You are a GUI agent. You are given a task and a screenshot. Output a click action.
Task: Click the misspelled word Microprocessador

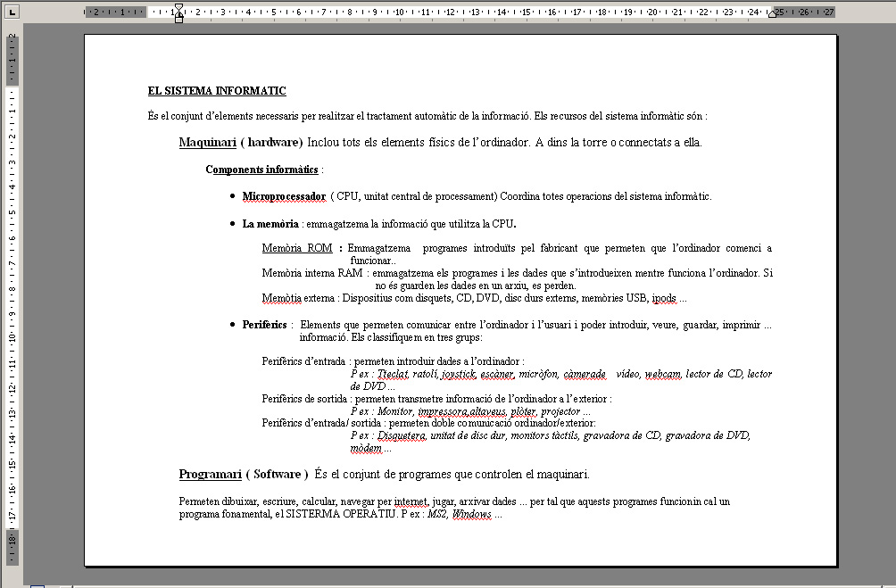pyautogui.click(x=284, y=196)
